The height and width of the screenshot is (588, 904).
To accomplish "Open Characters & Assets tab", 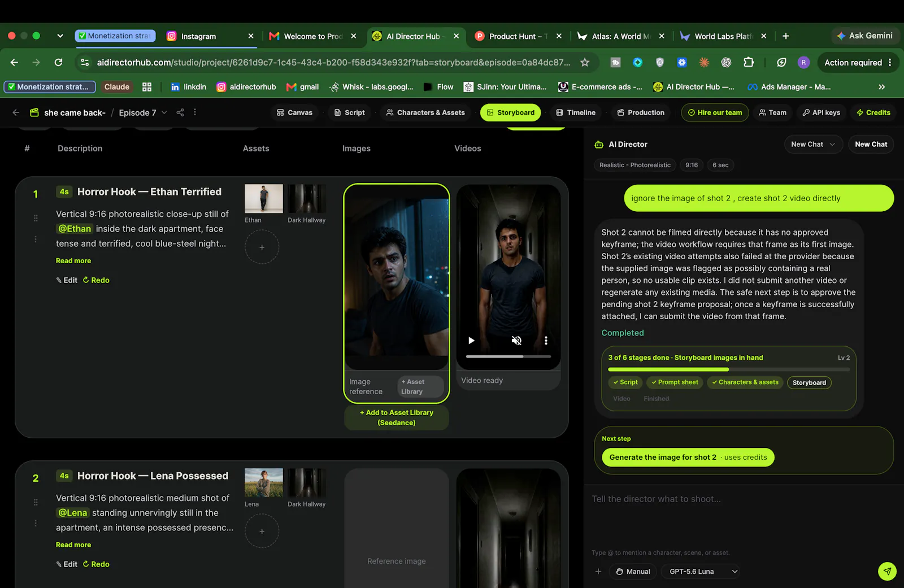I will tap(425, 112).
